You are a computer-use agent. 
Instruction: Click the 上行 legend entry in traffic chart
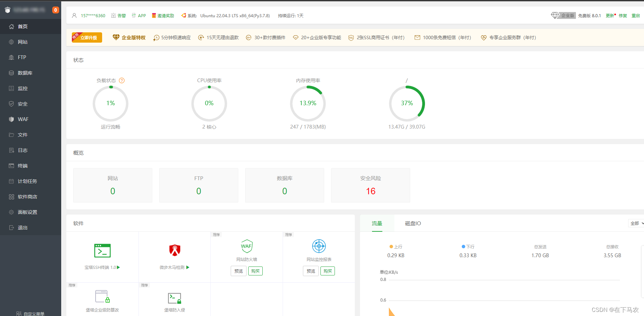(396, 247)
